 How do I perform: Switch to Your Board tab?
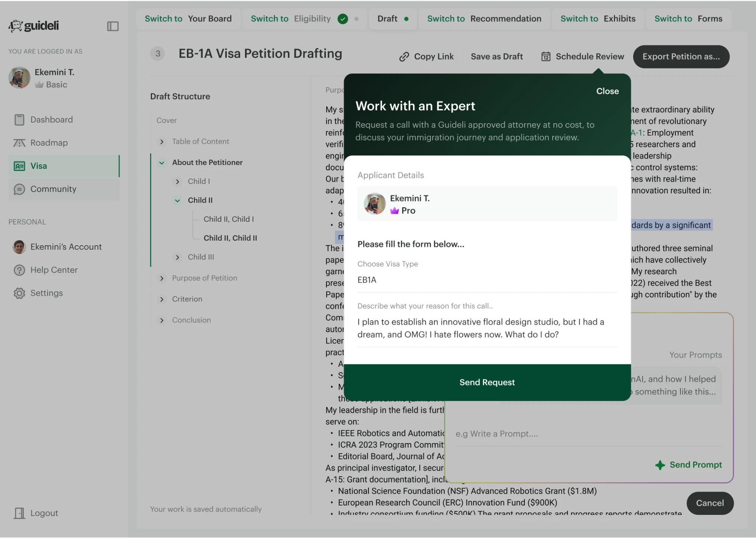click(x=188, y=19)
